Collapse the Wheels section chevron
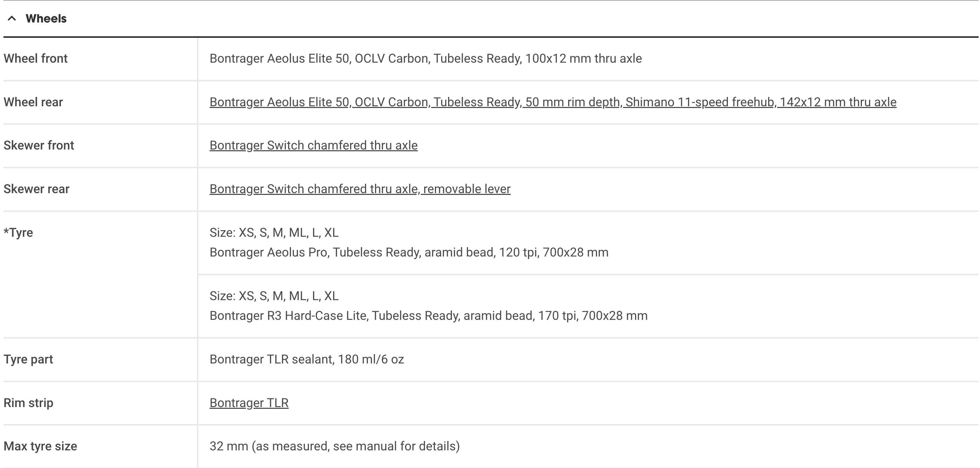Image resolution: width=980 pixels, height=468 pixels. coord(12,18)
